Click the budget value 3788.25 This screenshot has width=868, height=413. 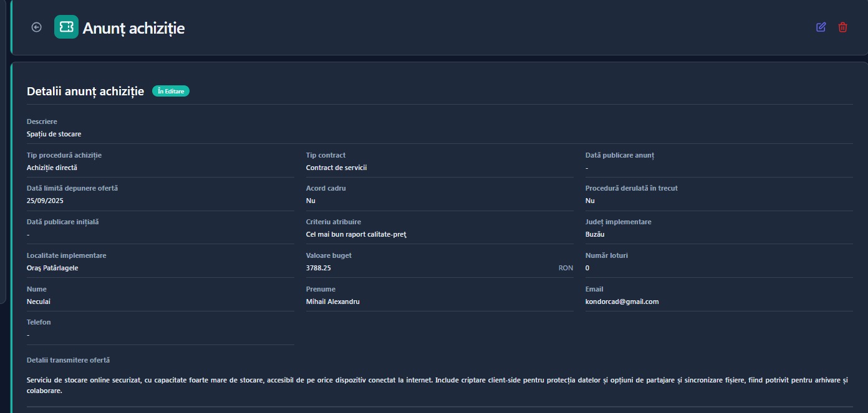pos(318,268)
